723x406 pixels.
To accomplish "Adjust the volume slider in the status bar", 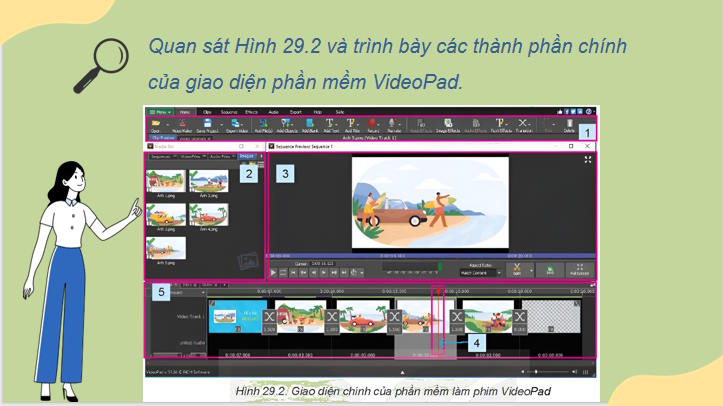I will [549, 371].
